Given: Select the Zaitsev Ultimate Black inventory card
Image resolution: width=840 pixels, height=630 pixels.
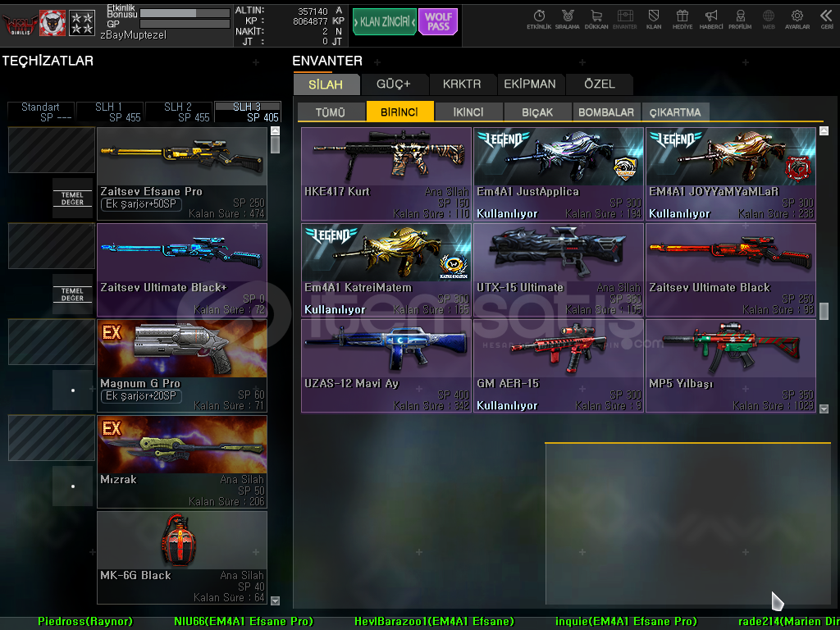Looking at the screenshot, I should click(x=731, y=270).
